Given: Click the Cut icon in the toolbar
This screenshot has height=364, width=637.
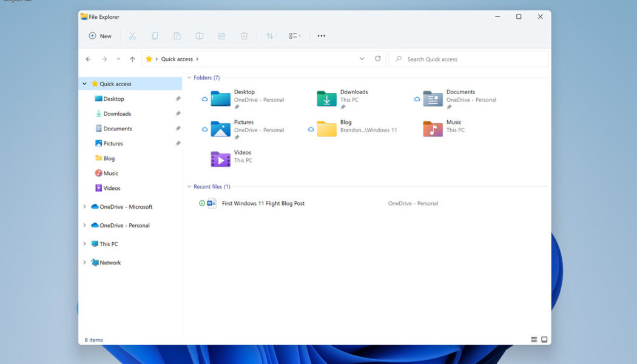Looking at the screenshot, I should tap(132, 36).
